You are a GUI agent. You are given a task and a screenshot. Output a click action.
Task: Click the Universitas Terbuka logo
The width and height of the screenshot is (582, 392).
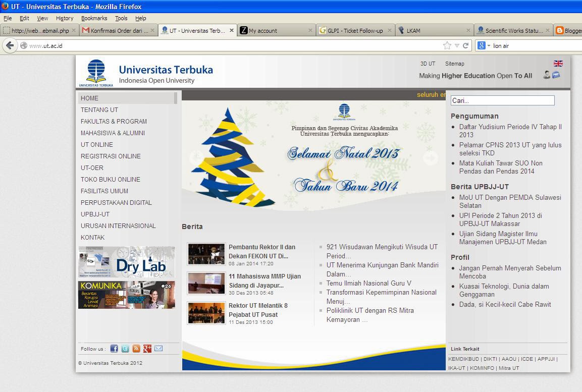[x=96, y=73]
